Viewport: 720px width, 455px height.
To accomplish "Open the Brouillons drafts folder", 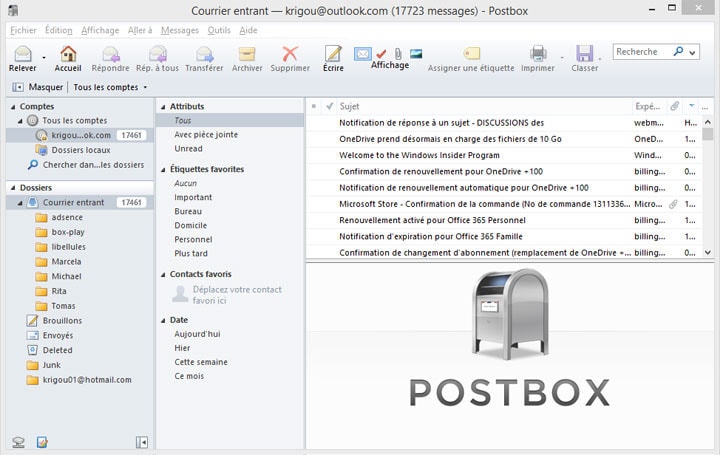I will pos(62,320).
